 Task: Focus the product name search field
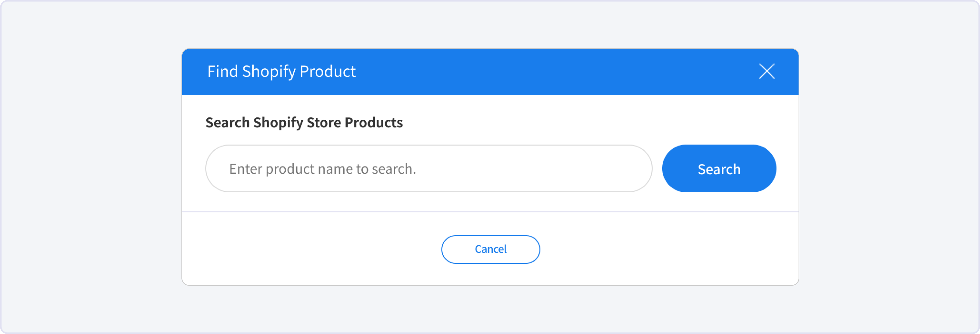(428, 169)
